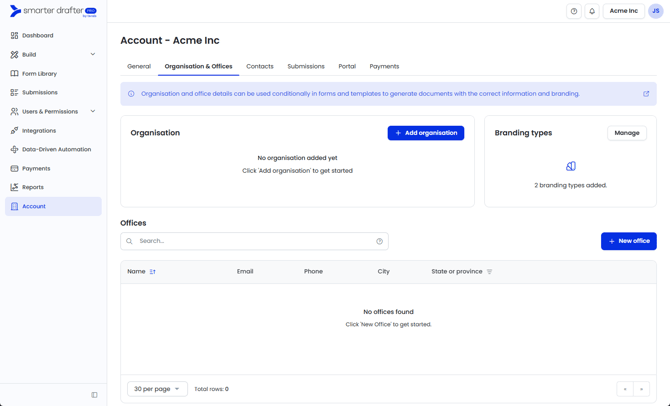Click the sort icon beside Name column
Screen dimensions: 670x406
point(153,272)
